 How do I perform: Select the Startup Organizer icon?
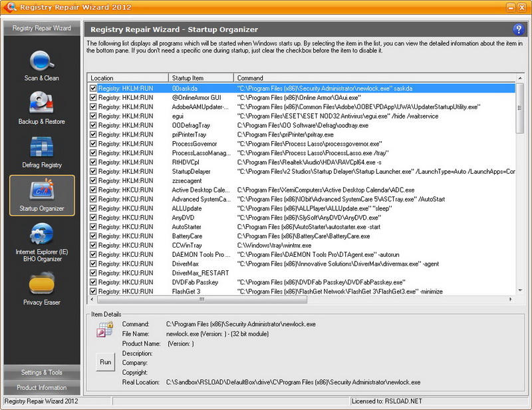point(42,195)
